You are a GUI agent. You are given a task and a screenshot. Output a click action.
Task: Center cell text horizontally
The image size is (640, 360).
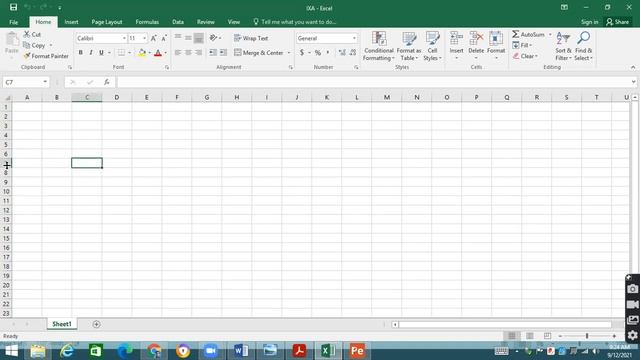[188, 53]
